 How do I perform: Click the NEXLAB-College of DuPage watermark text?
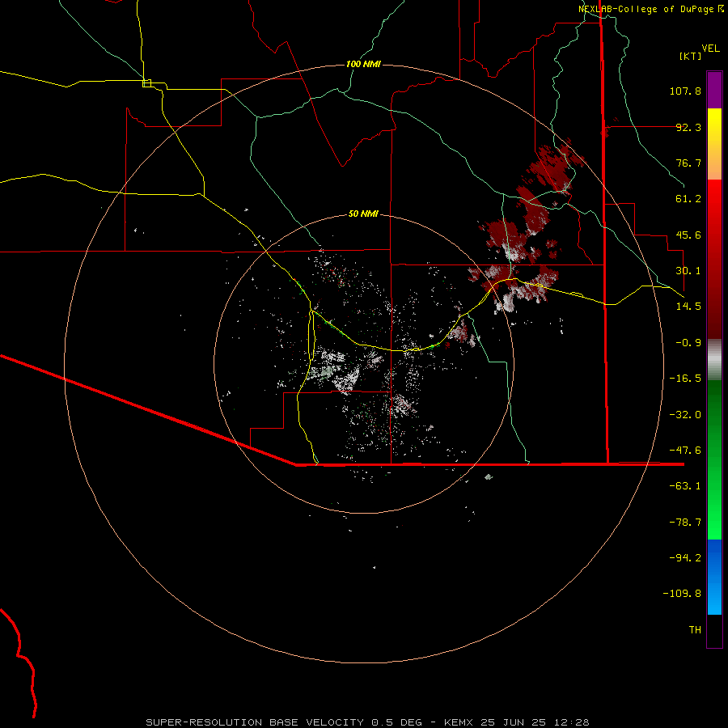pos(651,9)
